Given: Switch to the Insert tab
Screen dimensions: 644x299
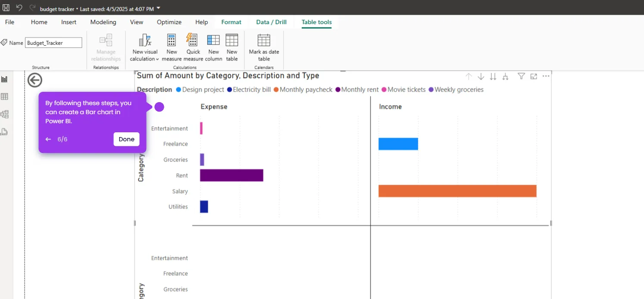Looking at the screenshot, I should pyautogui.click(x=69, y=22).
